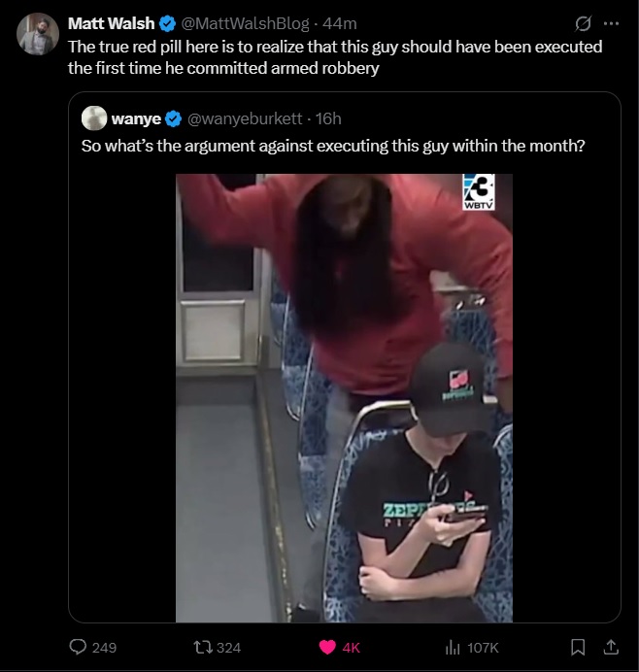Image resolution: width=639 pixels, height=672 pixels.
Task: Open the 44m post timestamp
Action: tap(340, 23)
